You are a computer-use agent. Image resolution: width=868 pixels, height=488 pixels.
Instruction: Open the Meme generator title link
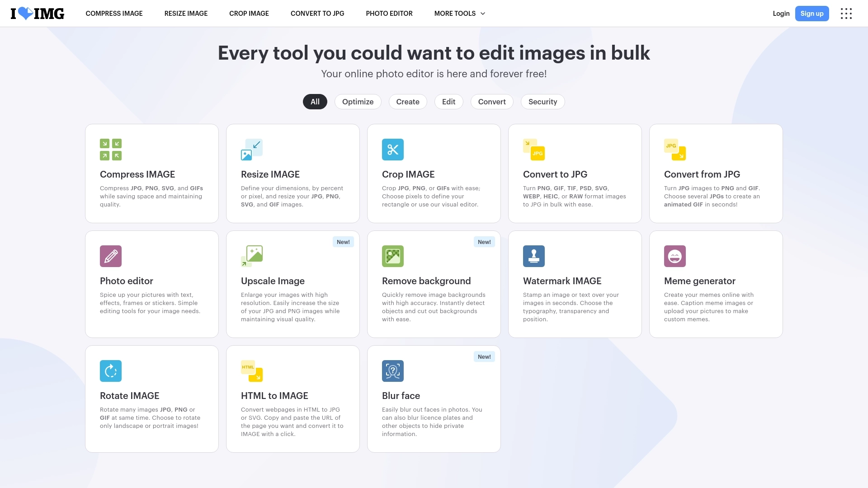point(700,281)
